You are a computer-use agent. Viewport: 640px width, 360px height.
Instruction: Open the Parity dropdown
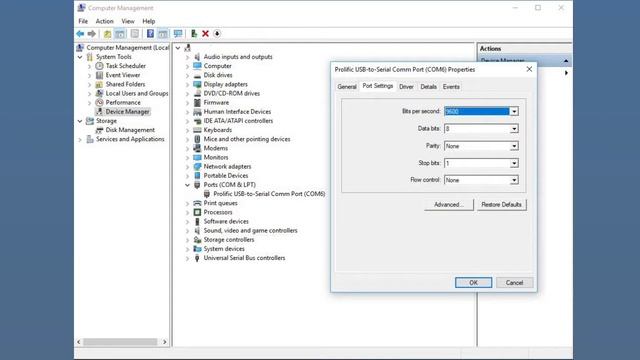[514, 146]
